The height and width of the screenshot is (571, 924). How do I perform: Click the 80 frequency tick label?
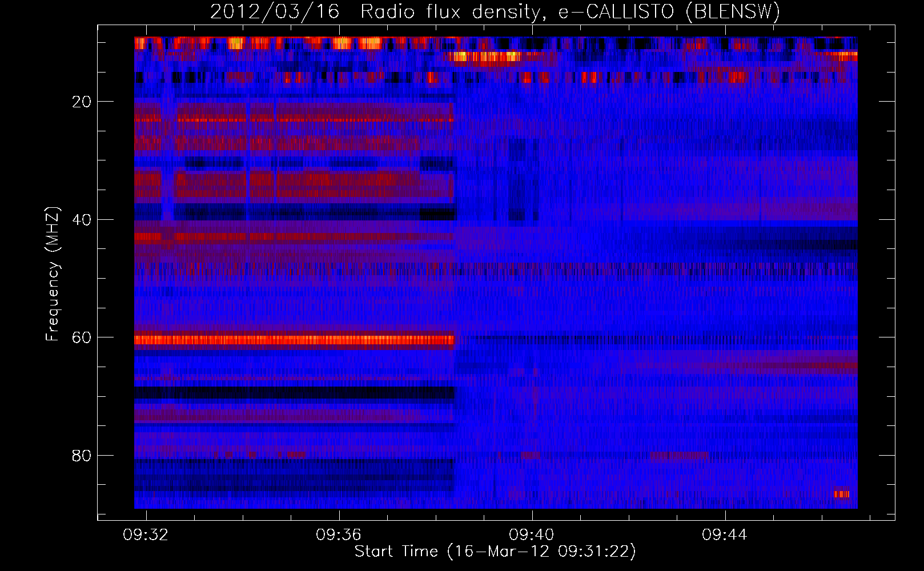pos(82,456)
